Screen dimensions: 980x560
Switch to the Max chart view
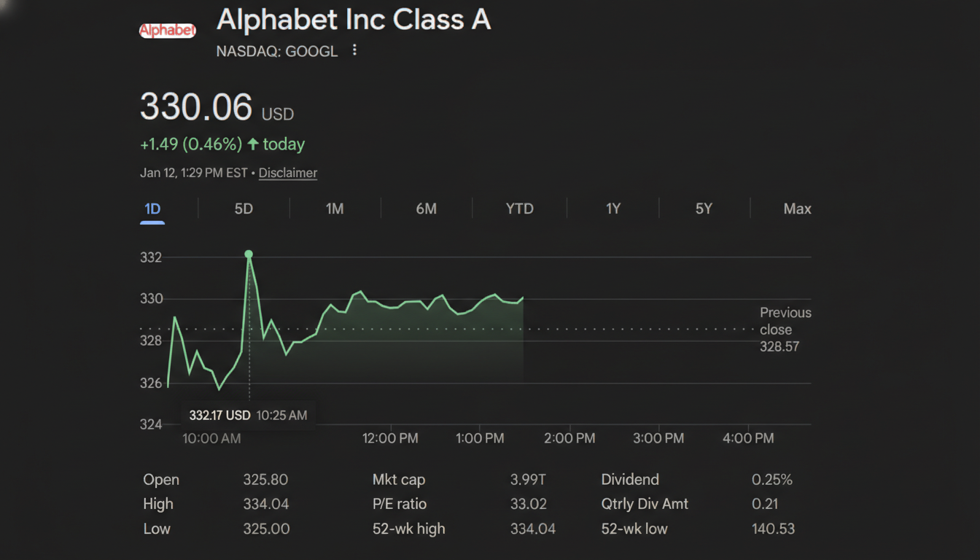click(797, 209)
